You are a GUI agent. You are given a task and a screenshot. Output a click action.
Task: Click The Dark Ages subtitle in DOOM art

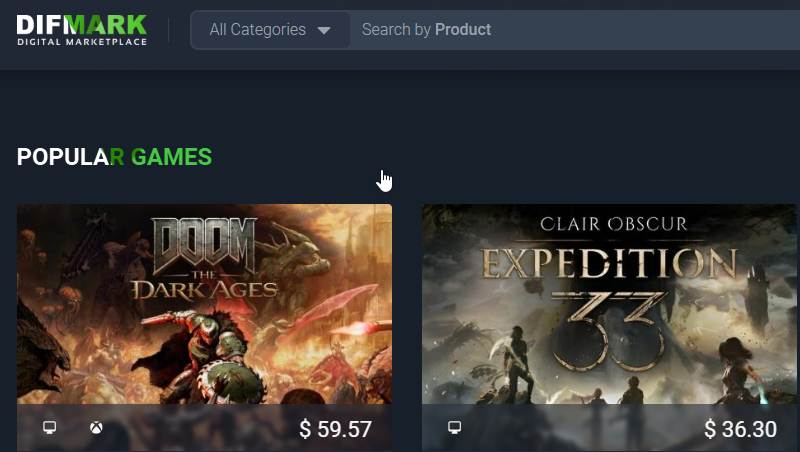click(x=206, y=287)
